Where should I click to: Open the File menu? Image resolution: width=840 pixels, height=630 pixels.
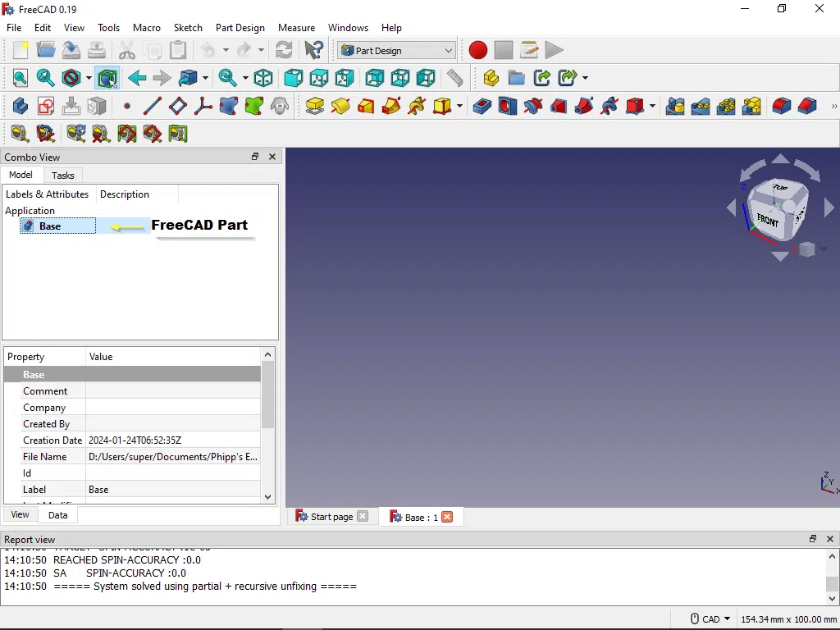[x=14, y=28]
